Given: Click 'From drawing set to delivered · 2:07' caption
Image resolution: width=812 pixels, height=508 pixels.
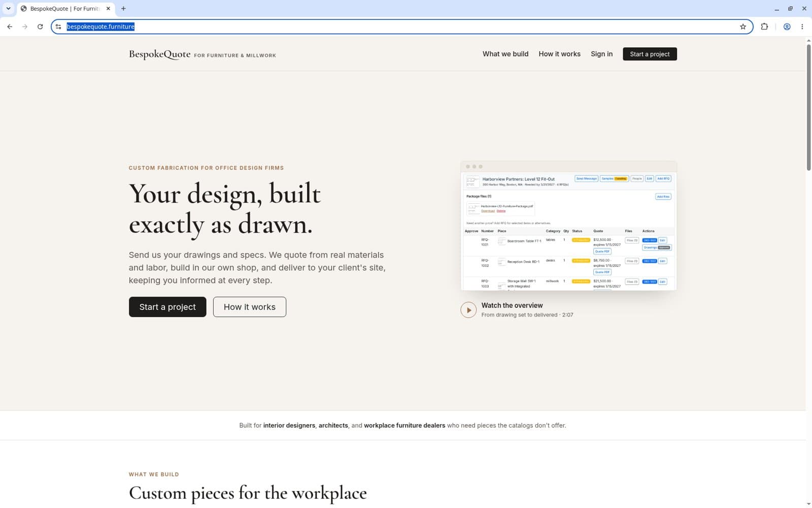Looking at the screenshot, I should [x=527, y=315].
